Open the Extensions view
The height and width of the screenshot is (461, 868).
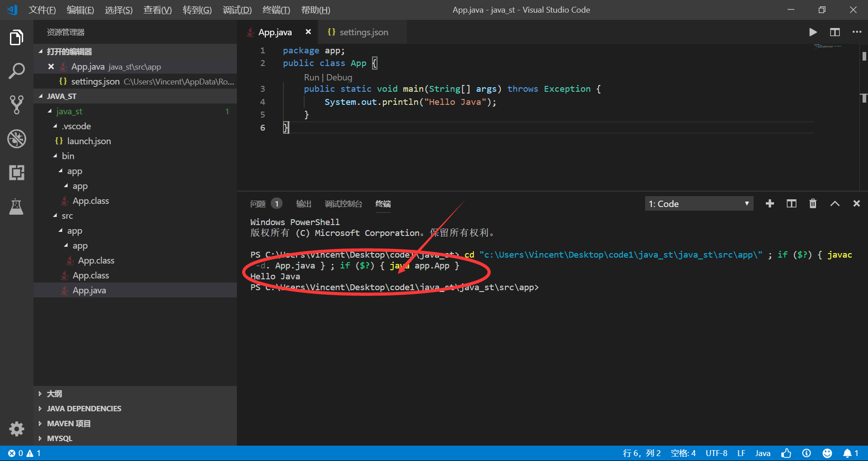[x=17, y=173]
